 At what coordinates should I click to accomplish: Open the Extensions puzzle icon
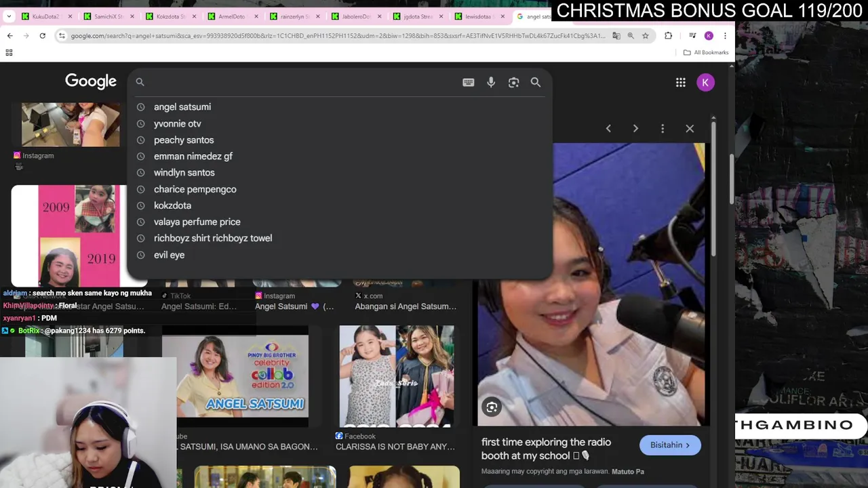669,35
